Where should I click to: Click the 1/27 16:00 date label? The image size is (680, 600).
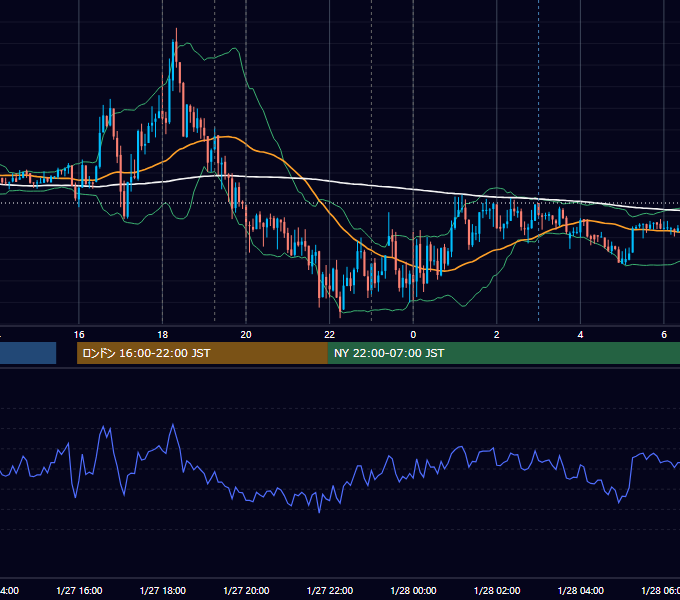tap(79, 590)
